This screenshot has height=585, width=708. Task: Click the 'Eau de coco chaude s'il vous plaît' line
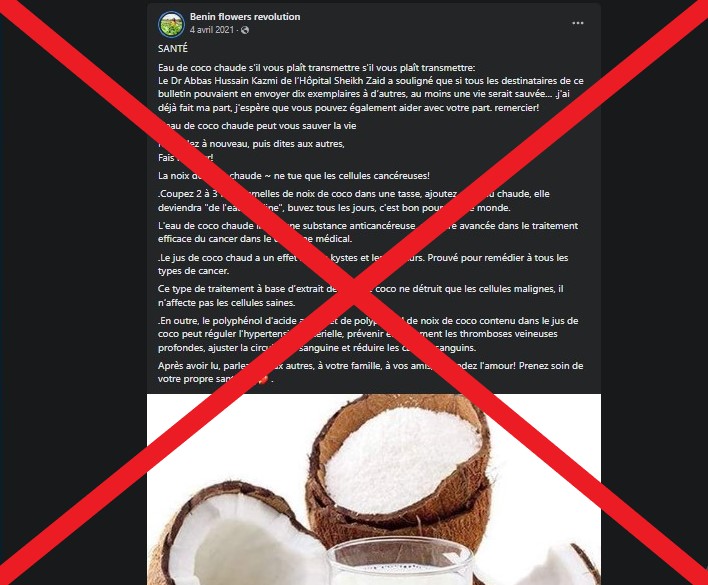(x=317, y=68)
